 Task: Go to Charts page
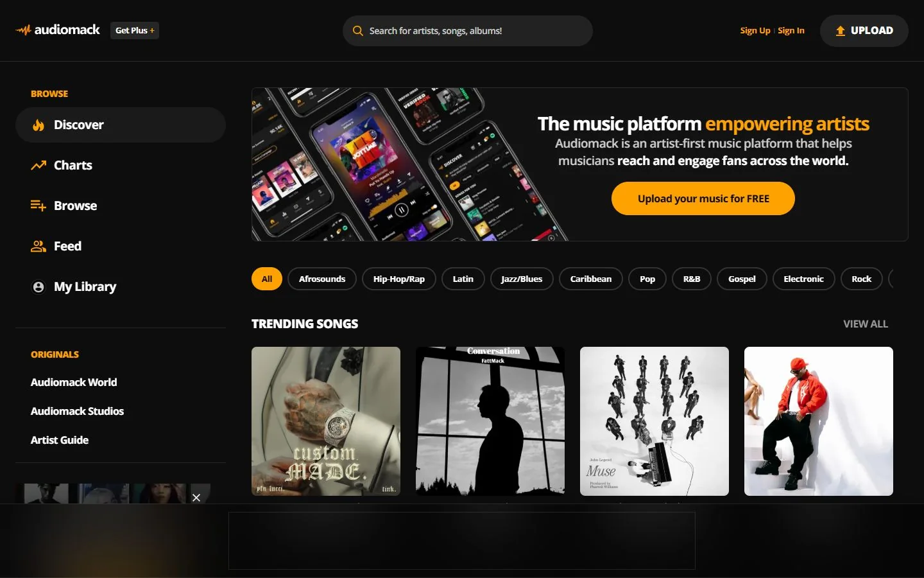pyautogui.click(x=121, y=165)
